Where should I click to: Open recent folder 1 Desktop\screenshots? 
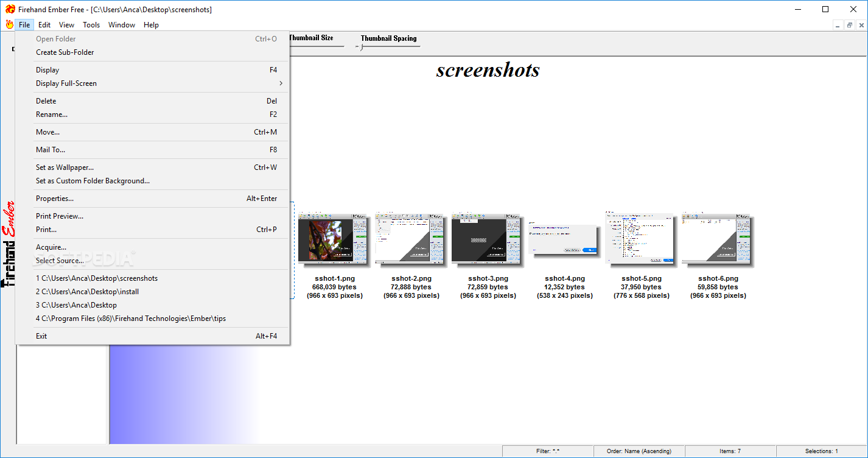152,278
